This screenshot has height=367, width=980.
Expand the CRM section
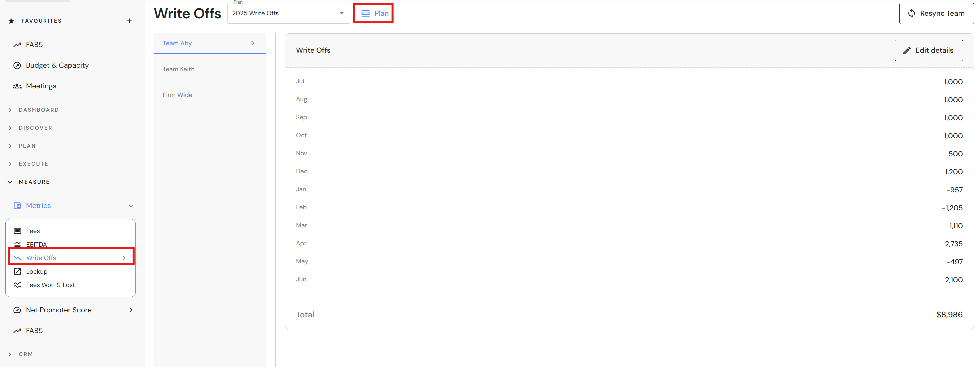(10, 354)
